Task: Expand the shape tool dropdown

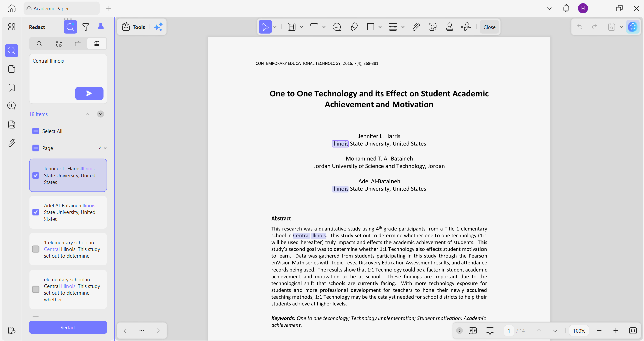Action: [x=380, y=27]
